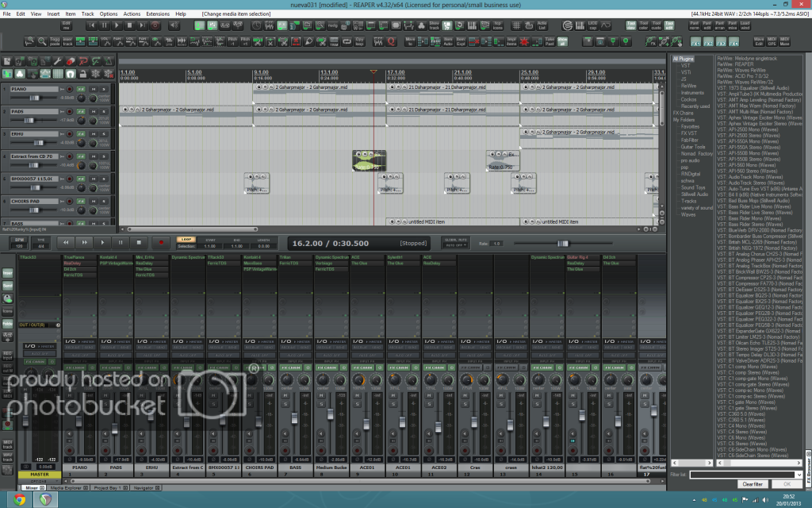Image resolution: width=812 pixels, height=508 pixels.
Task: Toggle the LOOP button in the transport
Action: pos(186,238)
